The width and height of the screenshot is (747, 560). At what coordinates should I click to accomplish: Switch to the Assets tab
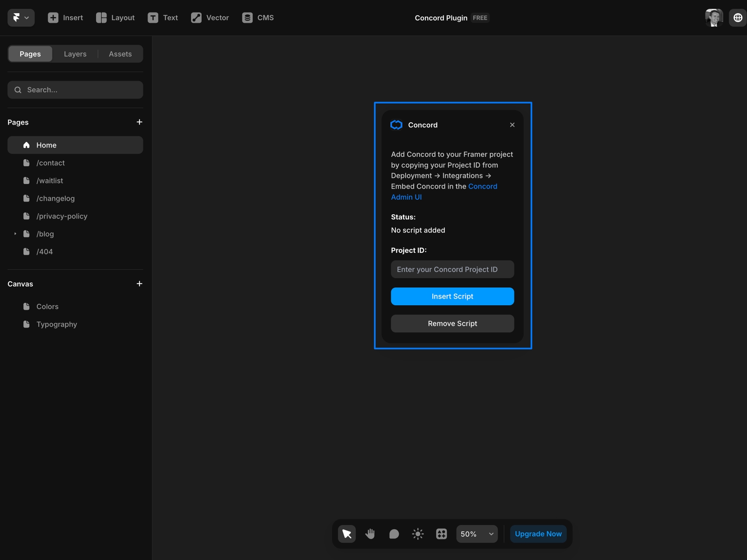[120, 54]
